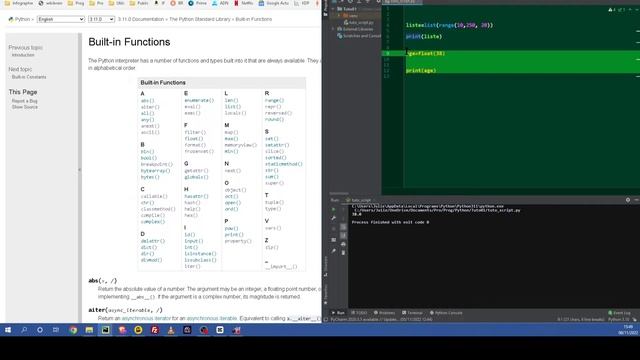
Task: Click the up-arrow stack trace icon in Run panel
Action: [x=343, y=209]
